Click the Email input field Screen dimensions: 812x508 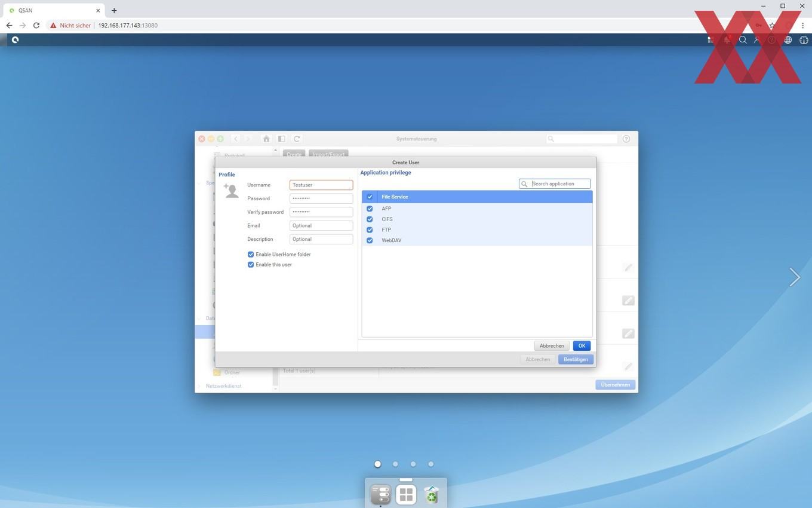tap(321, 226)
